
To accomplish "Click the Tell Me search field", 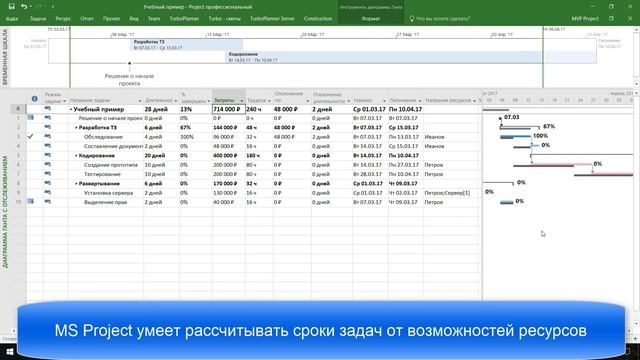I will click(443, 19).
